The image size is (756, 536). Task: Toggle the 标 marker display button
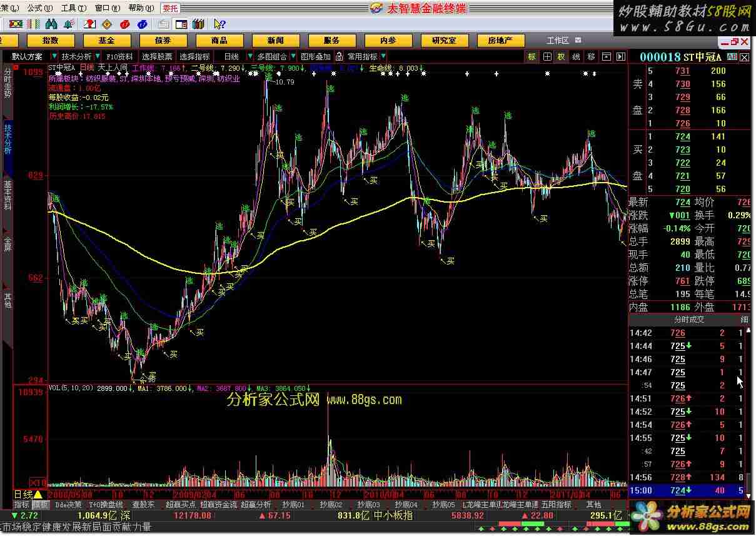click(x=532, y=56)
